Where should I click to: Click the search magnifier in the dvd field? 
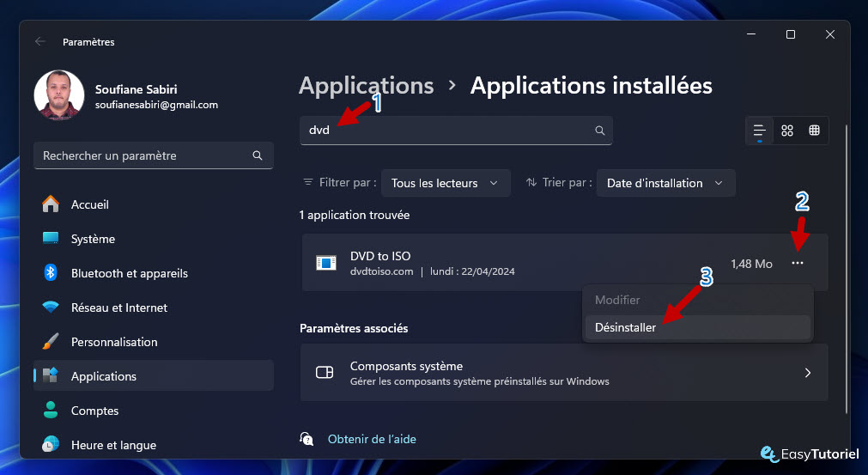pos(599,131)
